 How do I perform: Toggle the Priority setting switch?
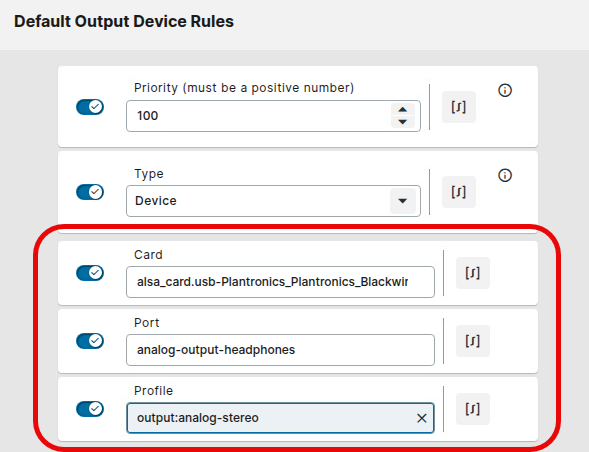point(90,107)
